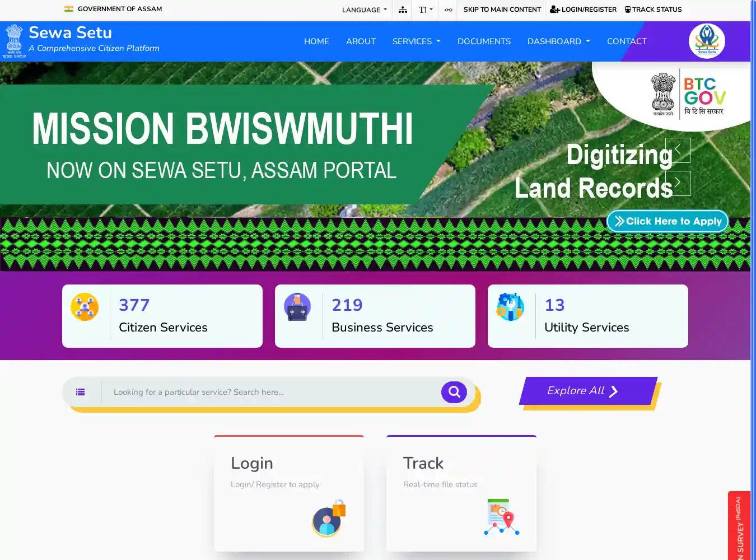Click TRACK STATUS in the top bar
The height and width of the screenshot is (560, 756).
click(653, 10)
